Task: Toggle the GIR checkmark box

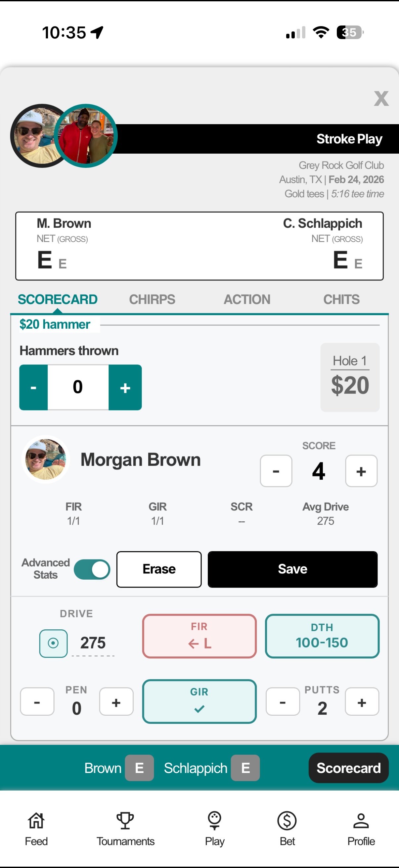Action: 199,701
